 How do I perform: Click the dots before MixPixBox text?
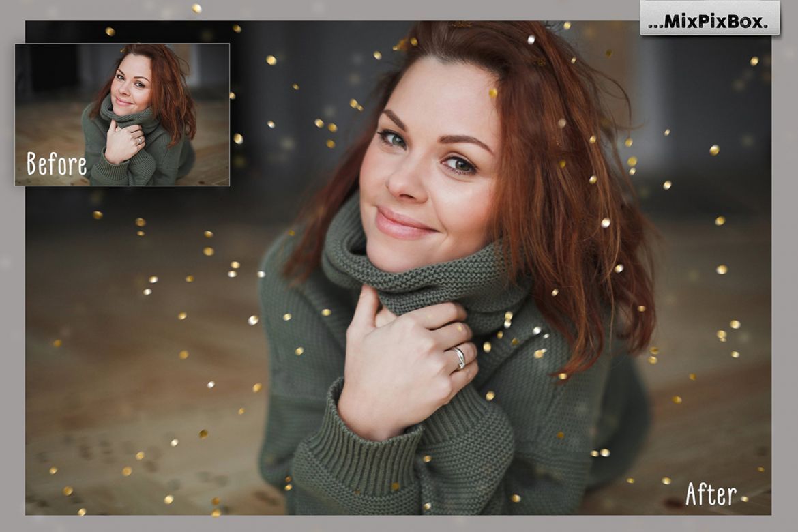point(659,21)
